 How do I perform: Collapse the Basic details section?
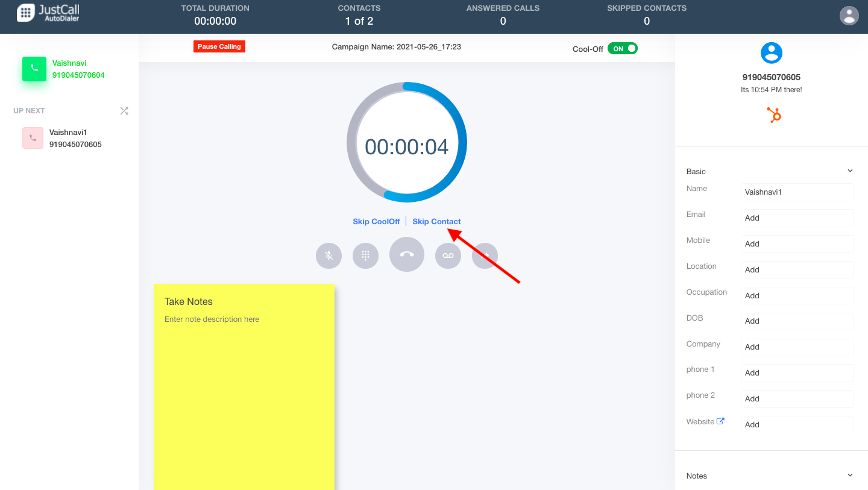tap(850, 171)
